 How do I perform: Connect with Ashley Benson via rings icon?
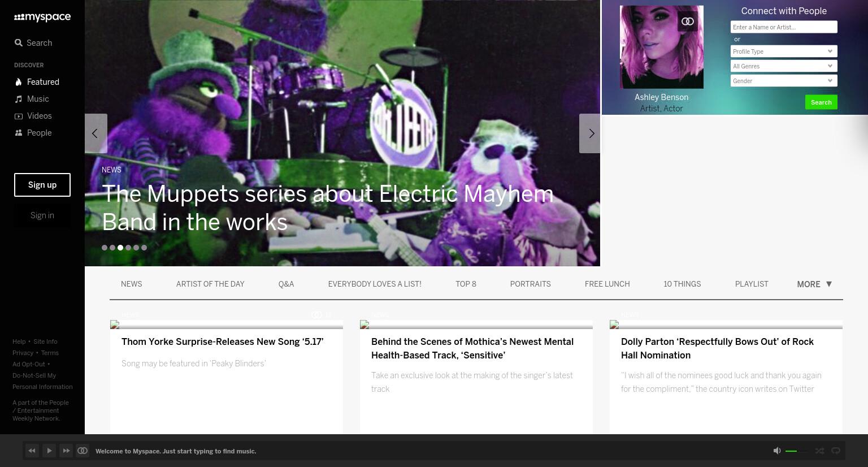[688, 21]
